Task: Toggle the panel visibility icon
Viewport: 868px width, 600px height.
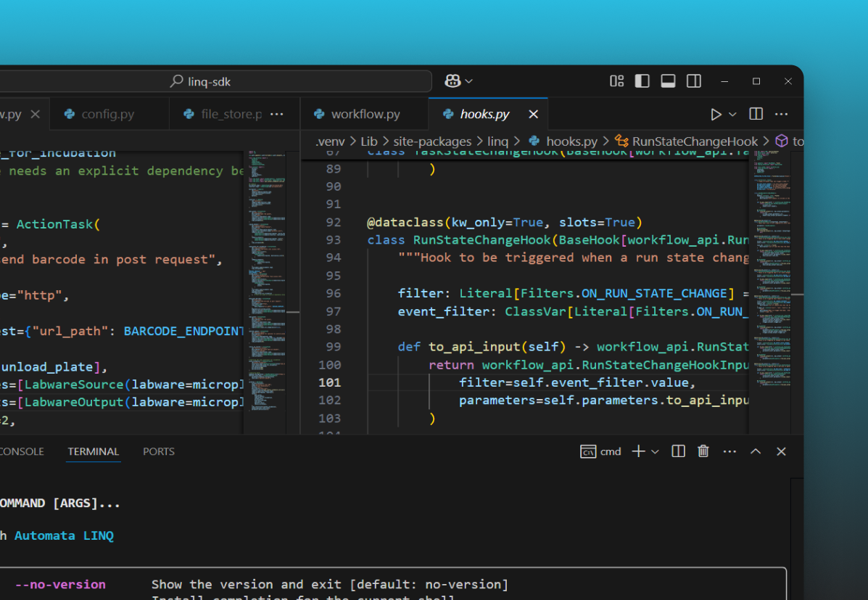Action: coord(668,81)
